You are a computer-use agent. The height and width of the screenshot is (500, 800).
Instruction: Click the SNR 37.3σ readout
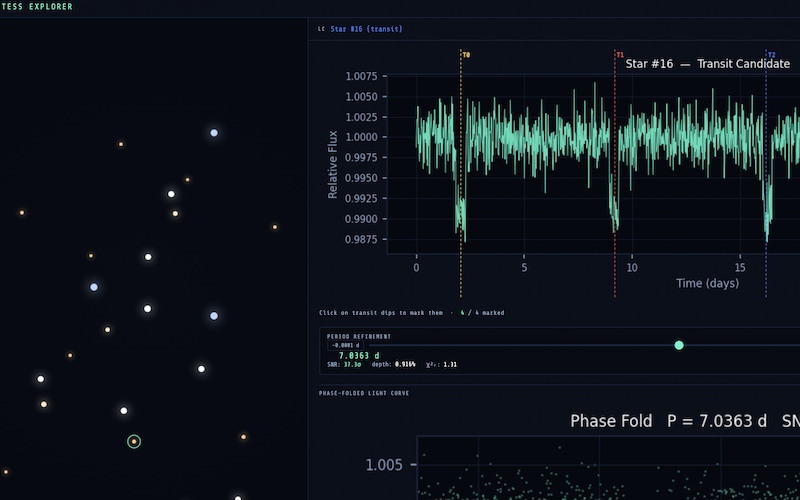point(344,365)
